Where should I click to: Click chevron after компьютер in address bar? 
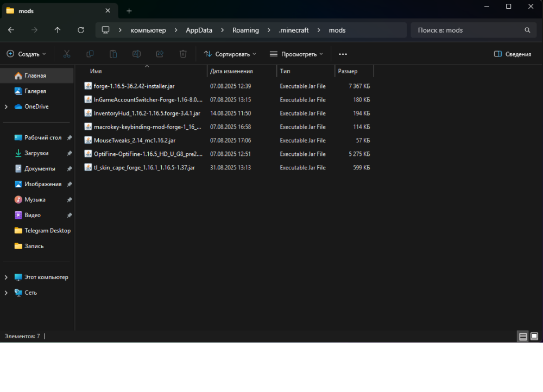176,30
